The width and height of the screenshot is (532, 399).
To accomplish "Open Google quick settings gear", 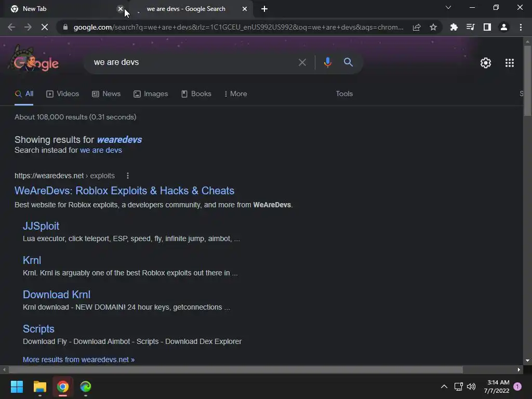I will pyautogui.click(x=486, y=63).
